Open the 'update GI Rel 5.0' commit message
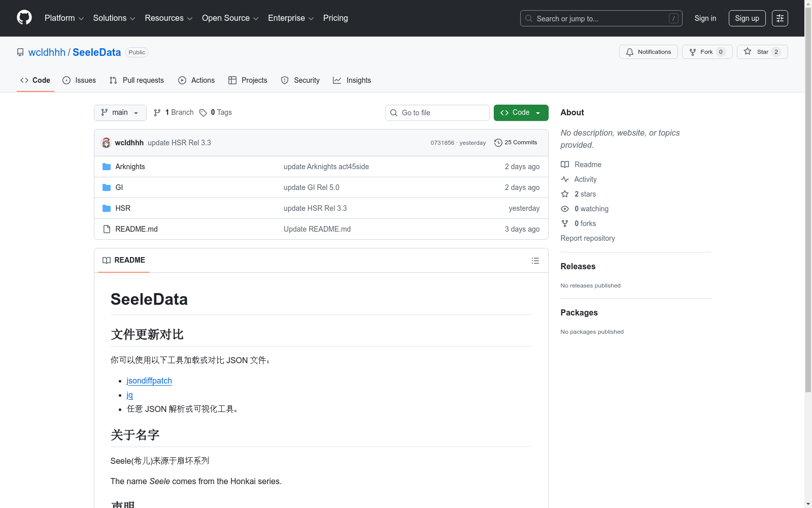This screenshot has width=812, height=508. click(312, 187)
